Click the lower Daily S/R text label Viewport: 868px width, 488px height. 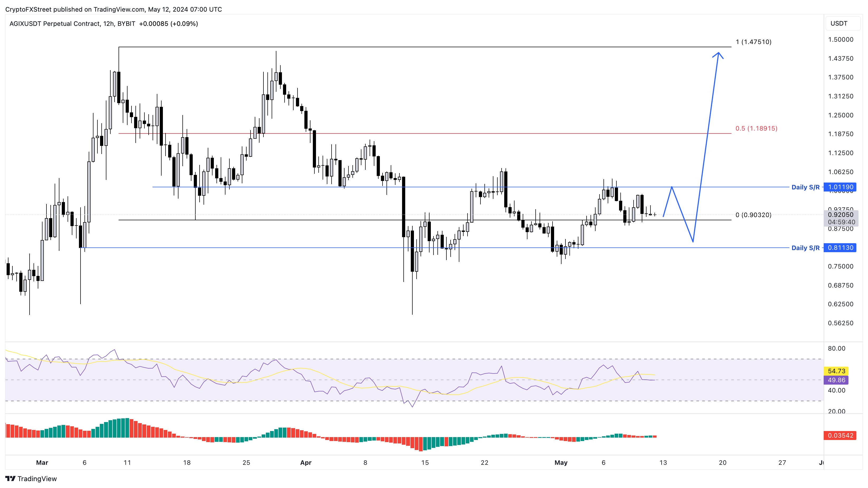[805, 248]
